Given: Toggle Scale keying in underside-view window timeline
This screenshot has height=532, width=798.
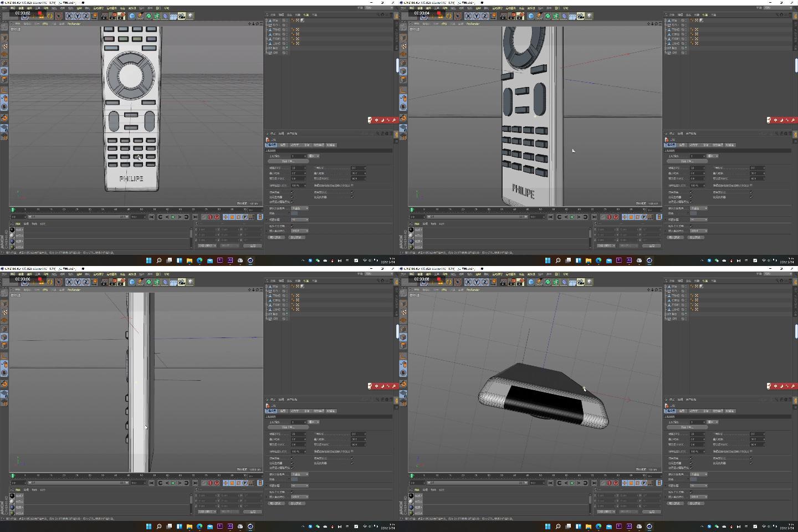Looking at the screenshot, I should (631, 483).
